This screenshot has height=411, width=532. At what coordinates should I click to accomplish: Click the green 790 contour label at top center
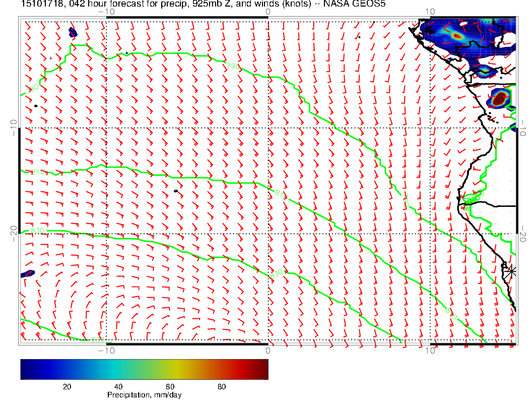[x=233, y=66]
